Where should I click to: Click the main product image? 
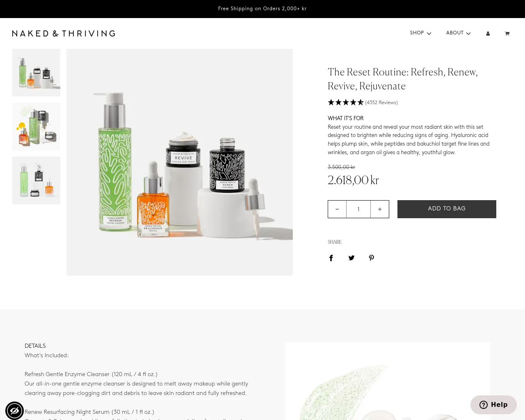point(180,162)
